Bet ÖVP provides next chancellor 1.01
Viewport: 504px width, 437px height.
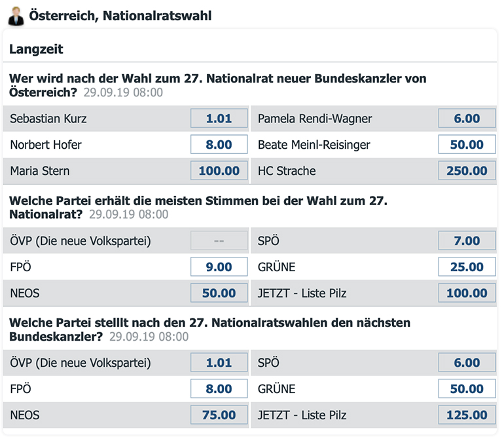click(219, 362)
